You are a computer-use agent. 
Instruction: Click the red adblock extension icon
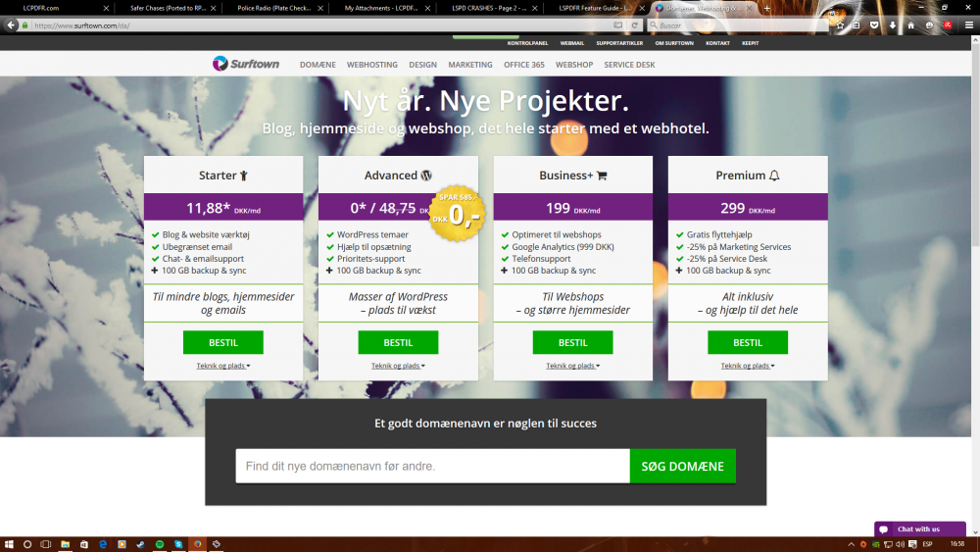tap(948, 25)
